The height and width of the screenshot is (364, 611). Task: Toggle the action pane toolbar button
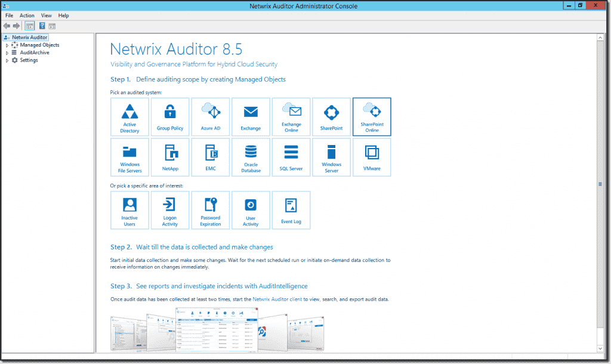tap(53, 26)
